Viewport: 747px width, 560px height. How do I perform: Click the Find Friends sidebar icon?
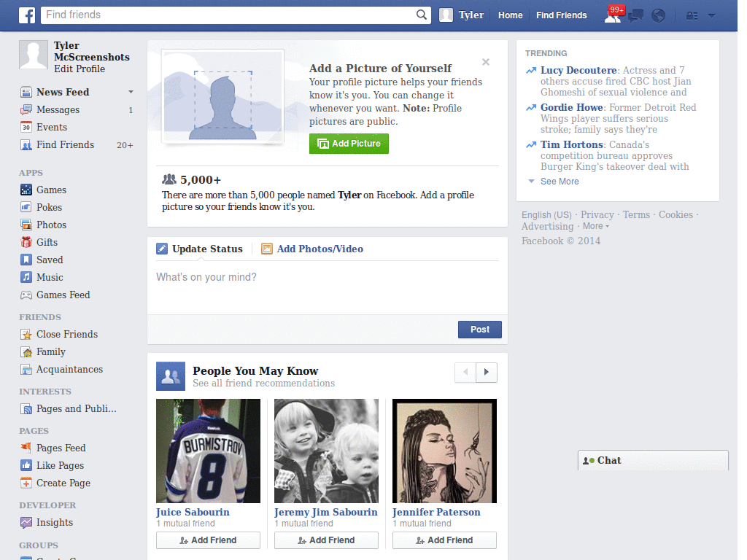click(x=26, y=145)
